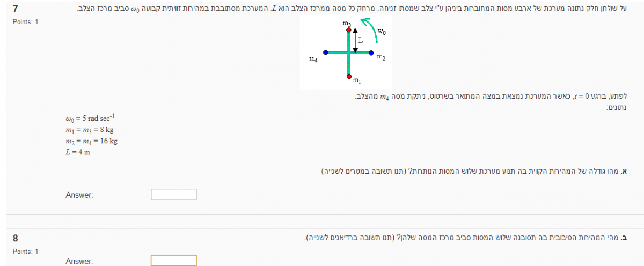
Task: Click the red m3 mass dot
Action: [x=349, y=29]
